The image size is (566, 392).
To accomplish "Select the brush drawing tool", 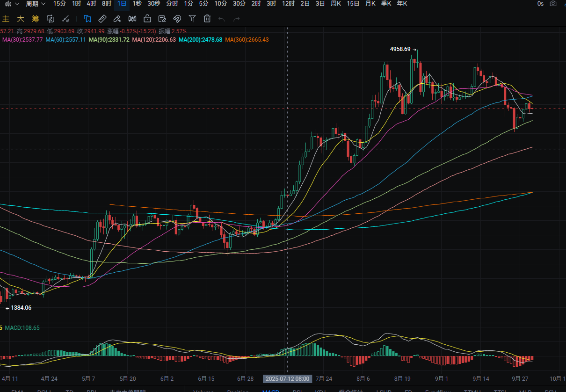I will 117,19.
